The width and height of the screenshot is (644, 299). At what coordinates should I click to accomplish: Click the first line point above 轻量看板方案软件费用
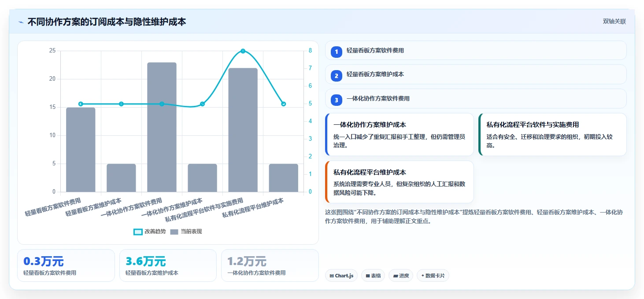click(81, 104)
